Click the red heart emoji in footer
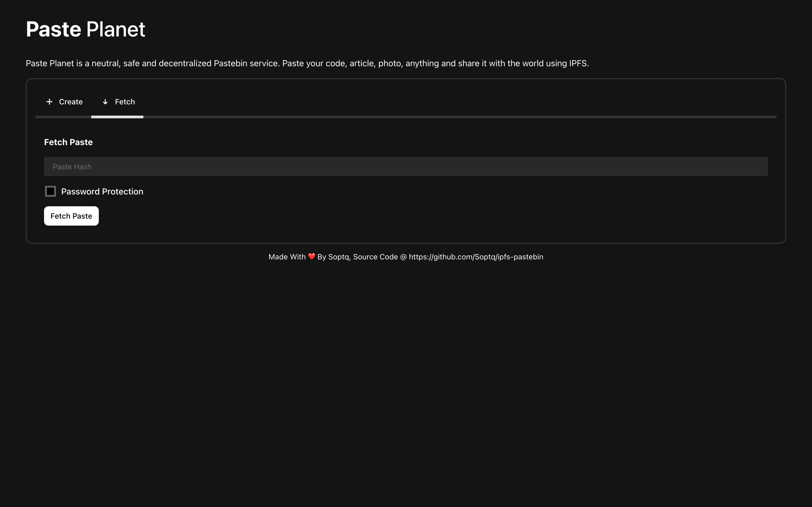The image size is (812, 507). (x=311, y=257)
